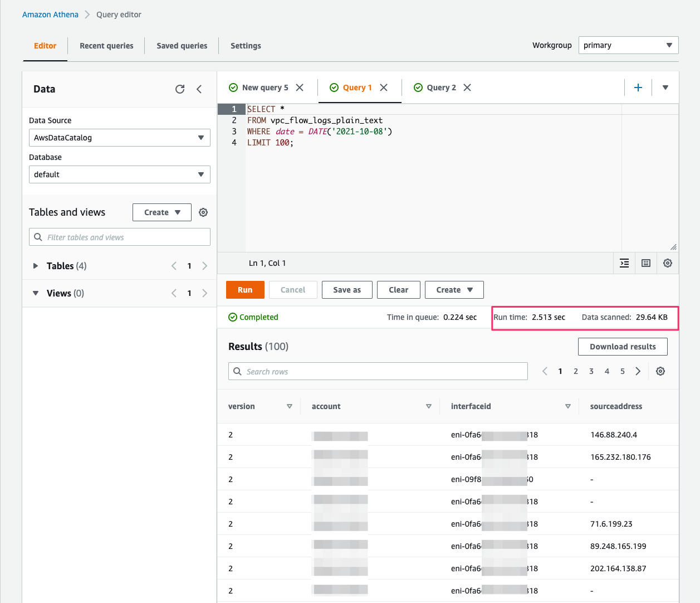Format the query with indent icon
This screenshot has width=700, height=603.
point(624,263)
